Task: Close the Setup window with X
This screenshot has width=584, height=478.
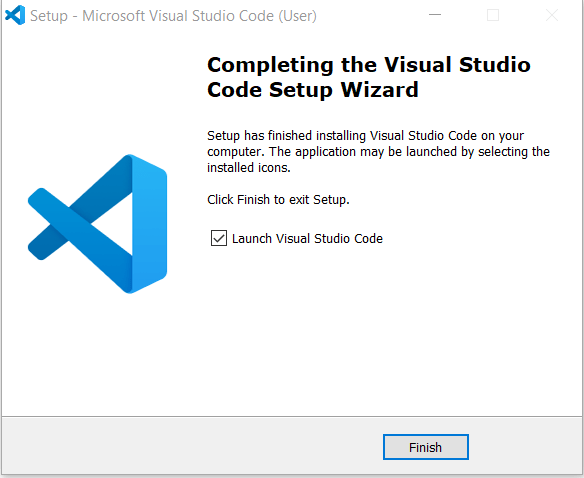Action: click(x=552, y=15)
